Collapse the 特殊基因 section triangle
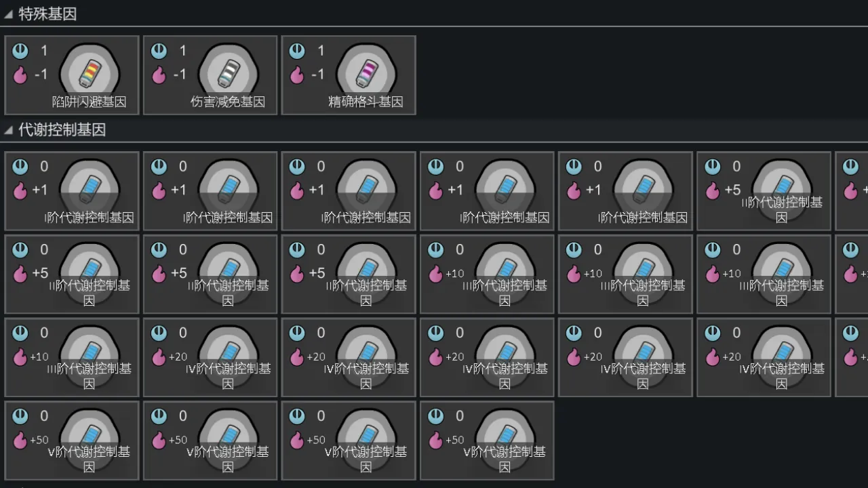This screenshot has height=488, width=868. tap(8, 14)
